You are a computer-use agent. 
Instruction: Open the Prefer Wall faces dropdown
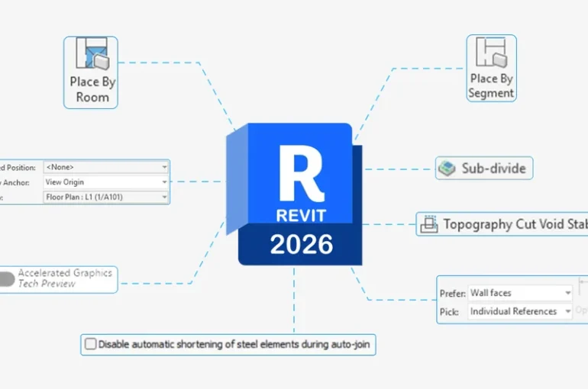click(520, 293)
